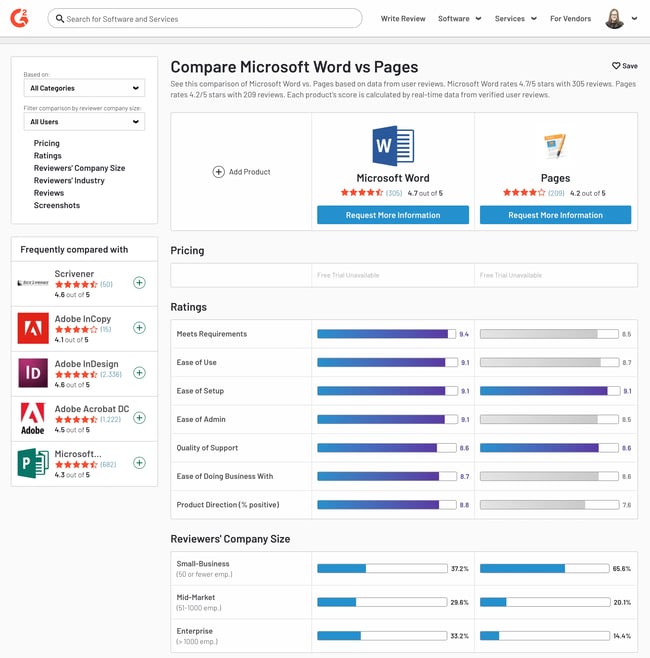This screenshot has width=650, height=658.
Task: Open the Adobe InCopy product link
Action: [x=83, y=319]
